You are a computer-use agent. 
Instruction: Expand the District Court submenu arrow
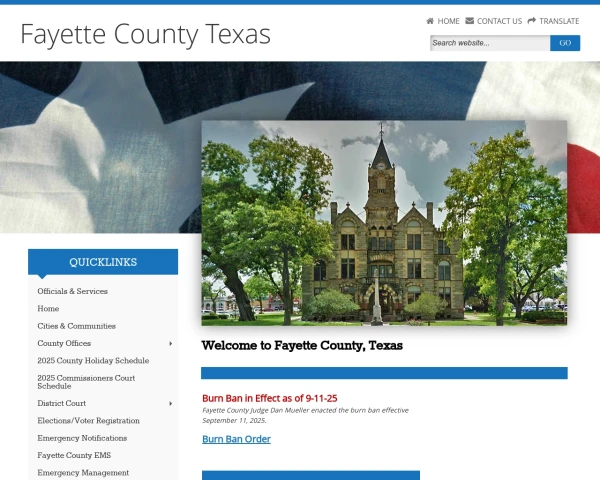tap(171, 403)
